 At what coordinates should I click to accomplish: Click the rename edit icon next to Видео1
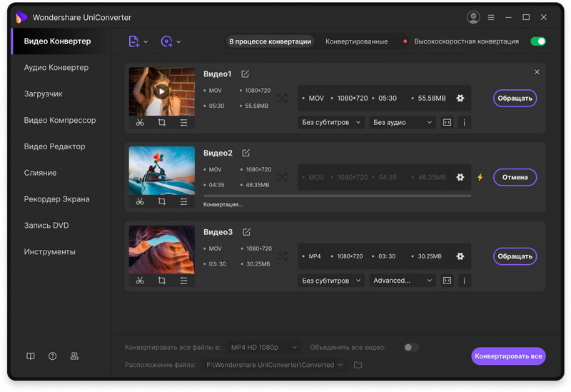[x=246, y=74]
